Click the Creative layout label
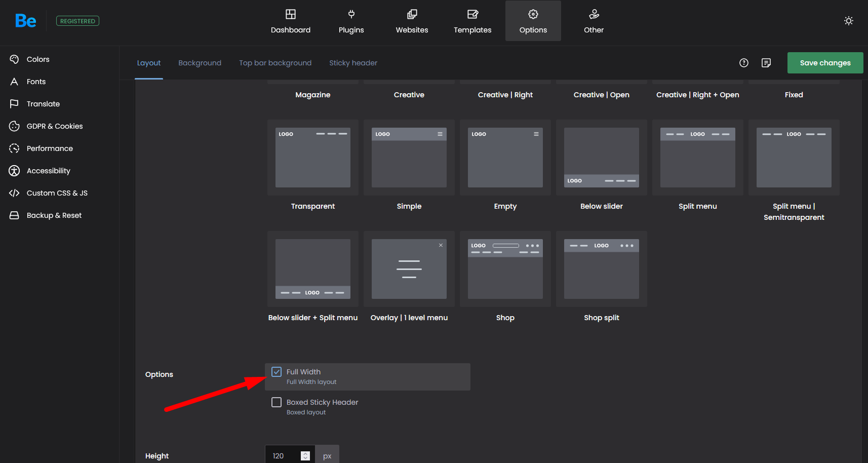This screenshot has height=463, width=868. (409, 95)
